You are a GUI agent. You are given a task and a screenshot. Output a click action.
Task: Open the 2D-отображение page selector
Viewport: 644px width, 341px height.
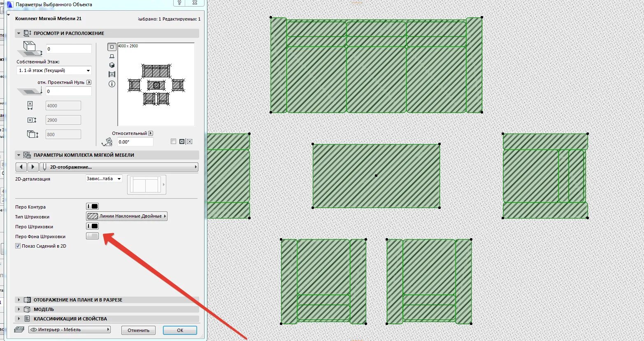click(x=119, y=167)
